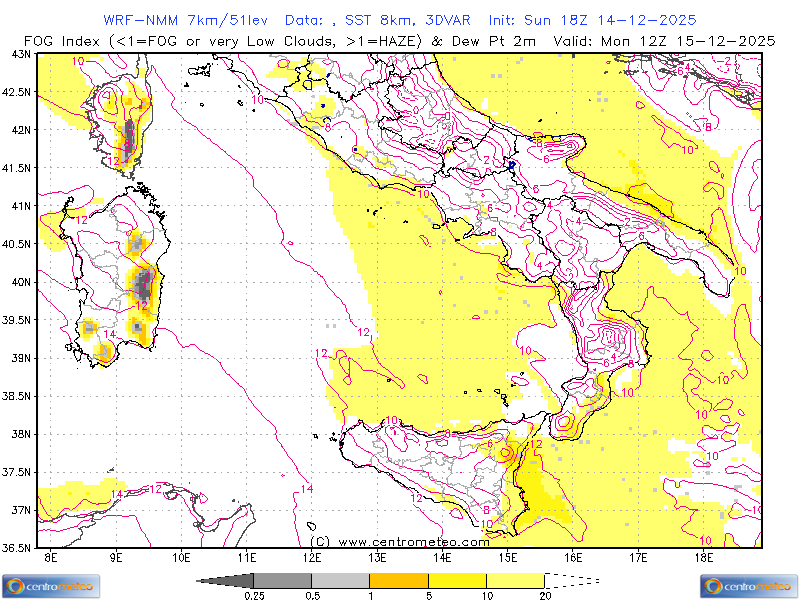Screen dimensions: 800x600
Task: Select the orange 1–5 legend swatch
Action: [x=398, y=580]
